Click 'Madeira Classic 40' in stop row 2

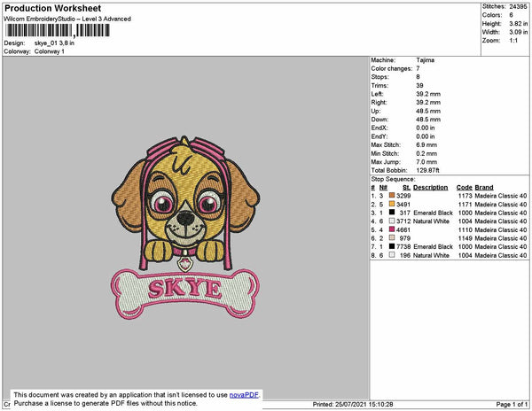coord(501,205)
